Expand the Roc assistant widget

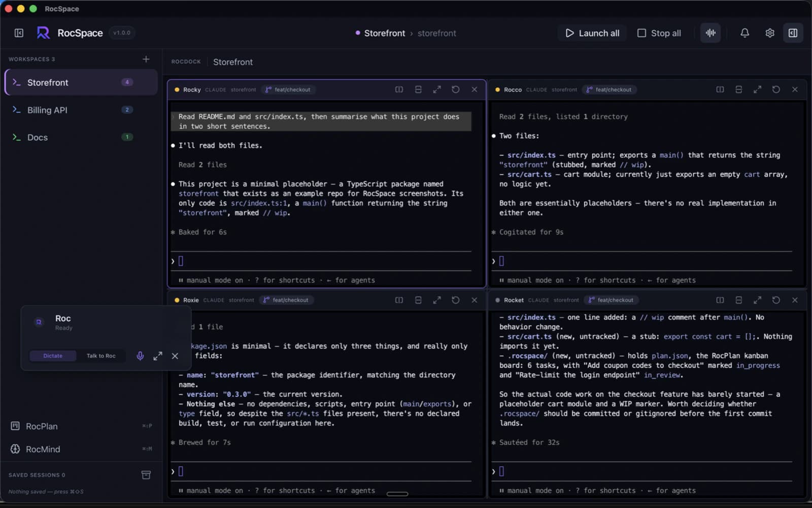pyautogui.click(x=158, y=356)
